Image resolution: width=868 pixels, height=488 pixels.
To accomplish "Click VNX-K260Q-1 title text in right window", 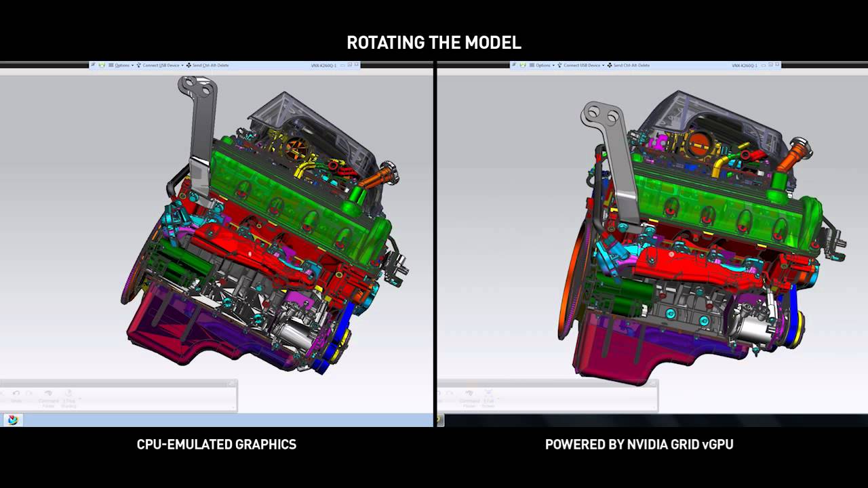I will click(743, 66).
